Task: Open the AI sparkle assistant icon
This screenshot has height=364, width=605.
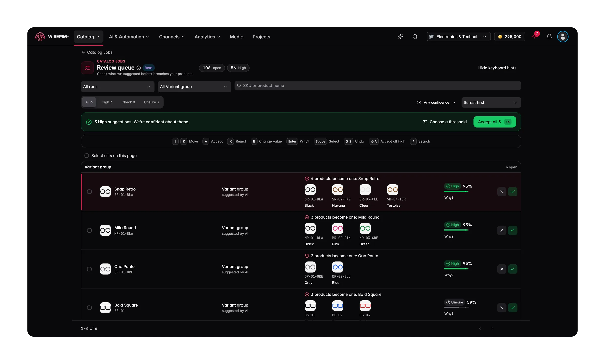Action: (x=400, y=37)
